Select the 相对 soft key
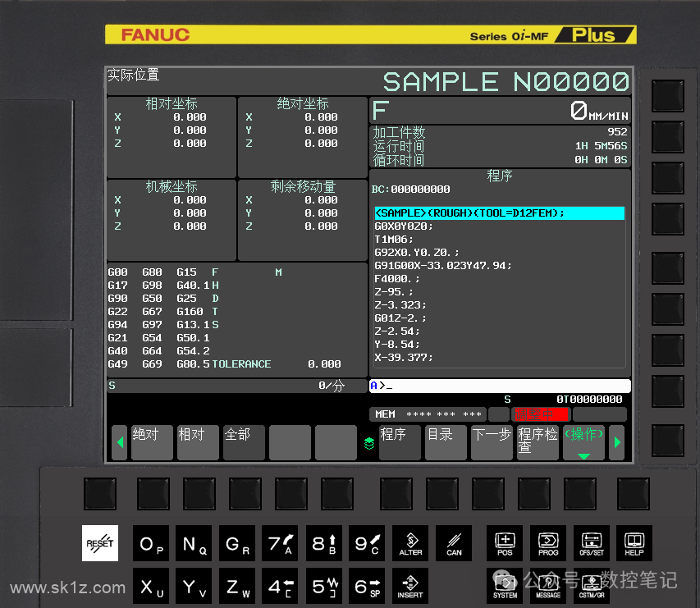Screen dimensions: 700x608 (x=198, y=442)
